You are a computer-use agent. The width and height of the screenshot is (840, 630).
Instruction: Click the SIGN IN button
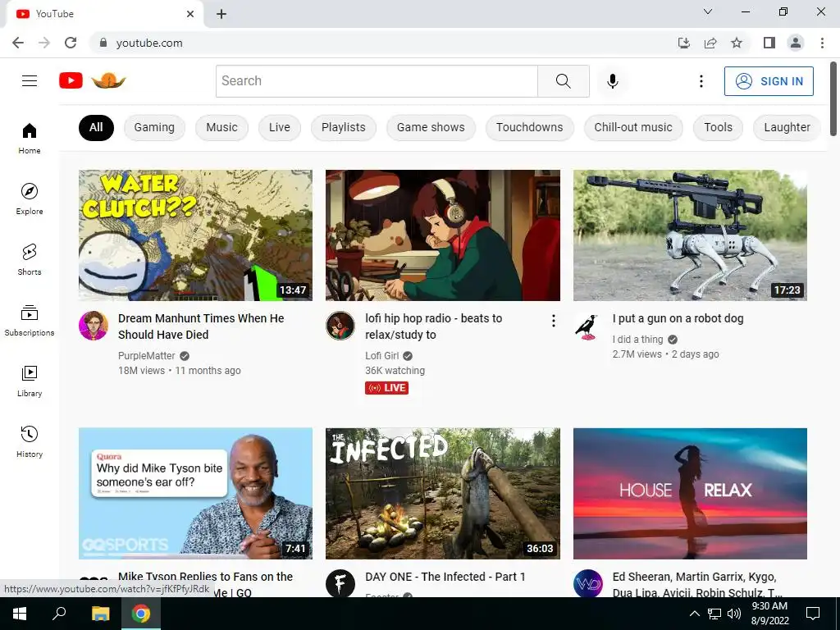[769, 81]
